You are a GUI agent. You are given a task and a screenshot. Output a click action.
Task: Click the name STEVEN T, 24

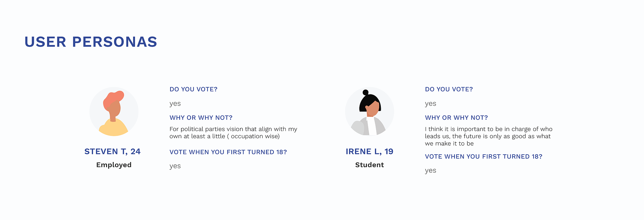pyautogui.click(x=112, y=151)
